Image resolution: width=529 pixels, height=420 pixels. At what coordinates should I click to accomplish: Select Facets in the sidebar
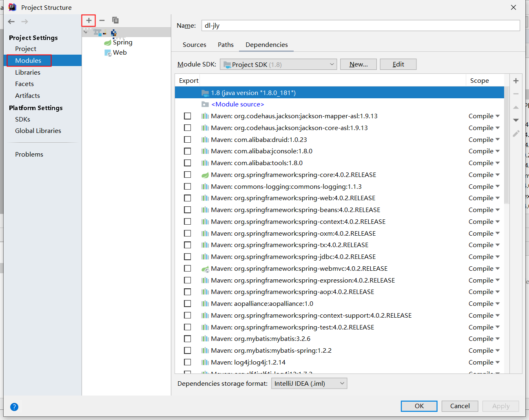coord(24,84)
